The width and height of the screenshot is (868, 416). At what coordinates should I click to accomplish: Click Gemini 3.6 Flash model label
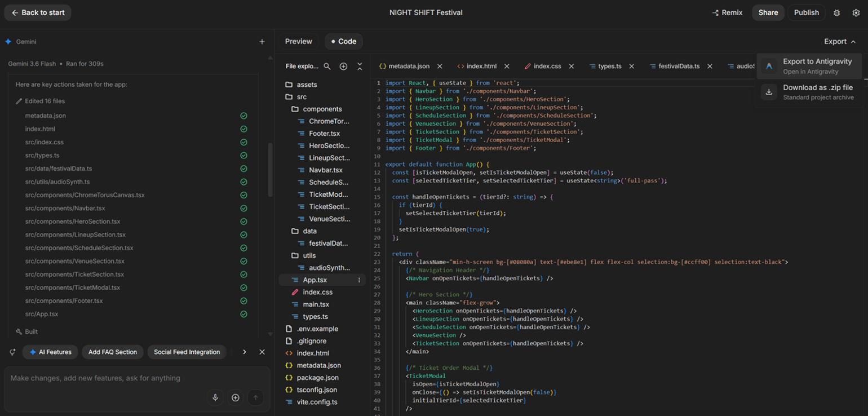32,64
